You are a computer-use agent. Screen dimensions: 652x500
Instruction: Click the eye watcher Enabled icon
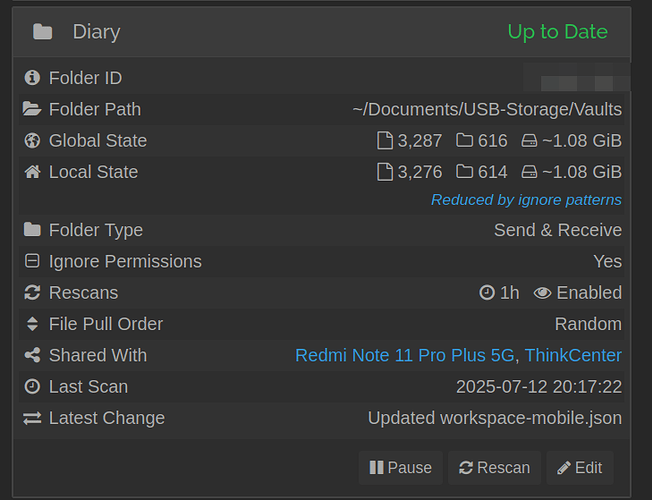click(x=542, y=293)
